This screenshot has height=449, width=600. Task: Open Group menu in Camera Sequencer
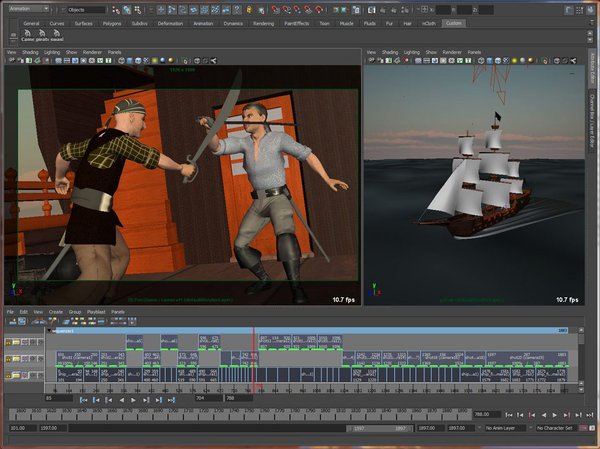pyautogui.click(x=75, y=312)
